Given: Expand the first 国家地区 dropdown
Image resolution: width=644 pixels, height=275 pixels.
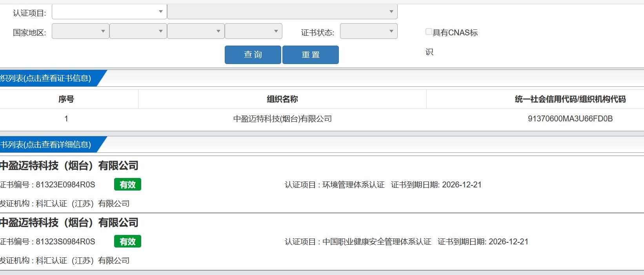Looking at the screenshot, I should click(x=80, y=31).
